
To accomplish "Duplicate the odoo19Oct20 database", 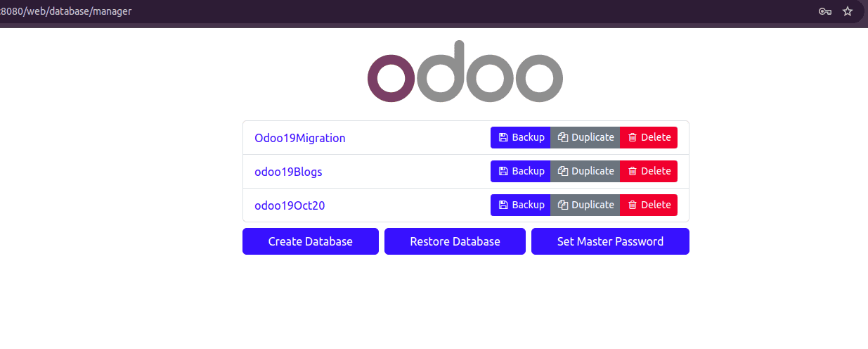I will click(585, 205).
